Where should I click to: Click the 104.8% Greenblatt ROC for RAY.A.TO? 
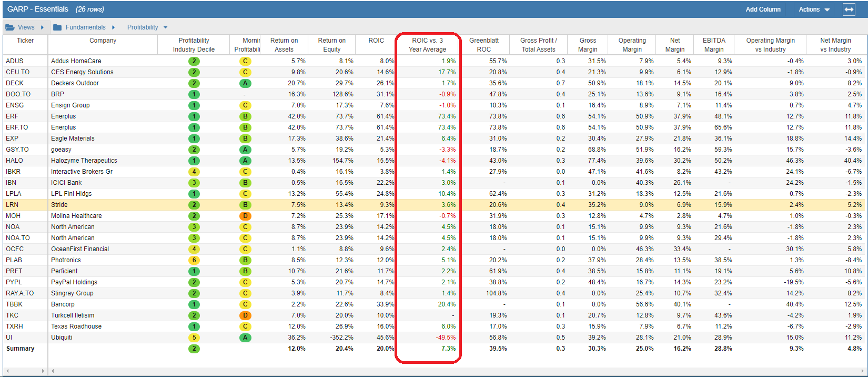click(497, 293)
